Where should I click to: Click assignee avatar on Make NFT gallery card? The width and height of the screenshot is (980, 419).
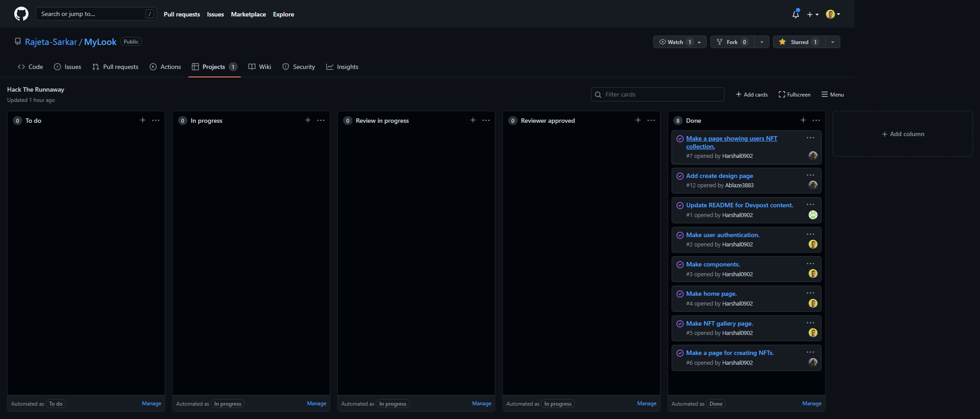coord(813,333)
